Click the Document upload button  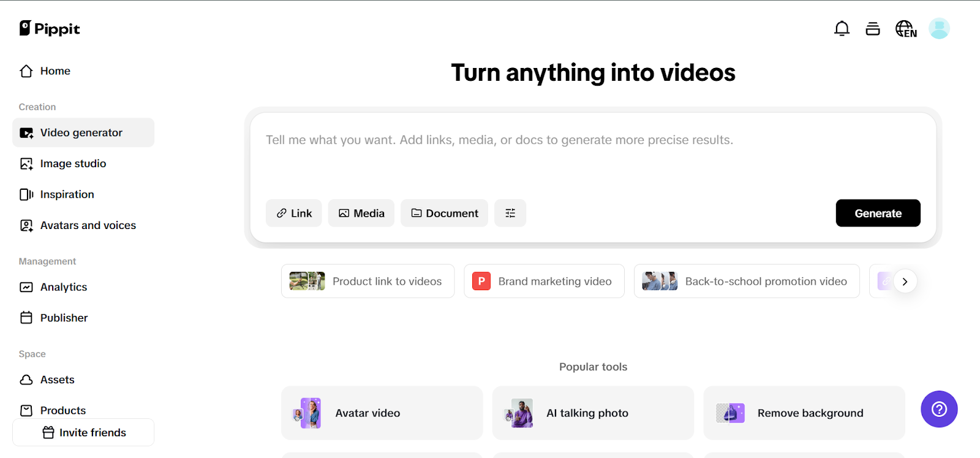[444, 213]
